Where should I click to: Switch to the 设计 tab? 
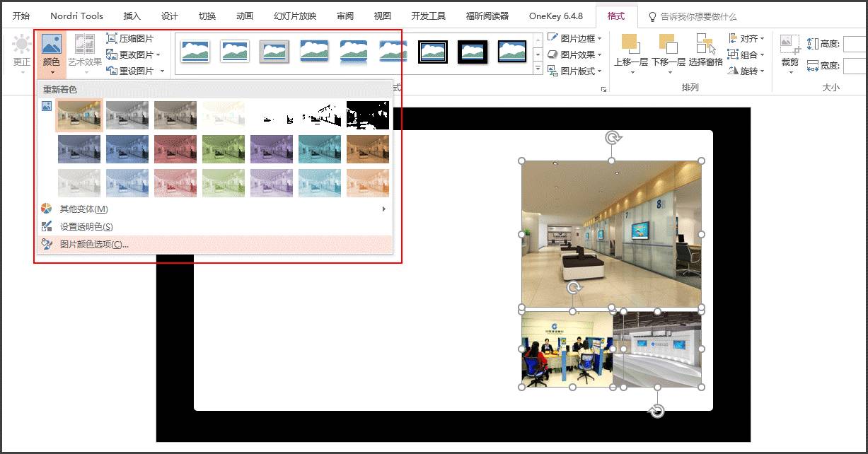click(170, 16)
